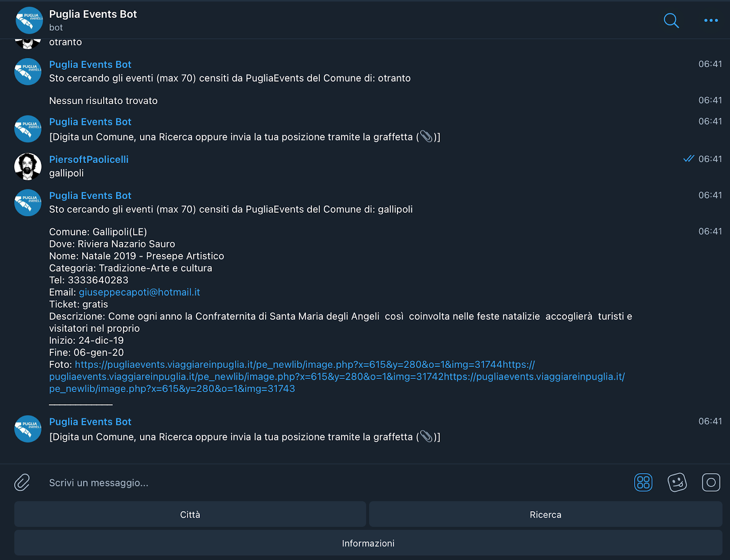Open giuseppecapoti@hotmail.it email link
The image size is (730, 560).
(x=139, y=292)
